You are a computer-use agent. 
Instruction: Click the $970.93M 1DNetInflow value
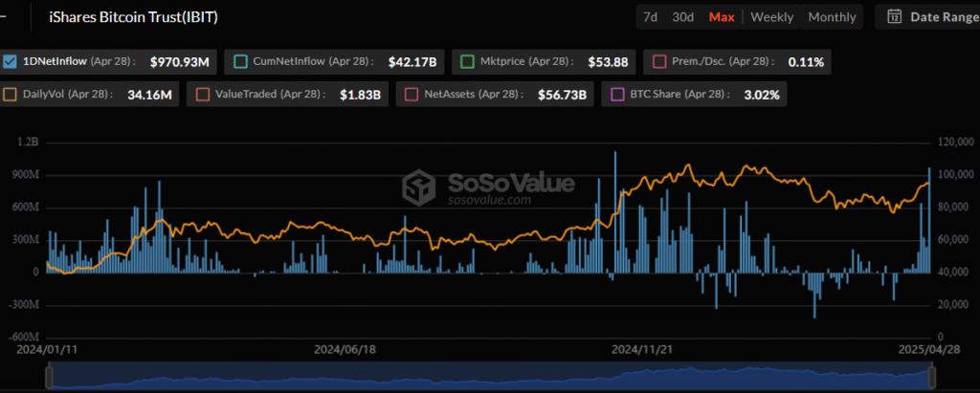(x=179, y=62)
